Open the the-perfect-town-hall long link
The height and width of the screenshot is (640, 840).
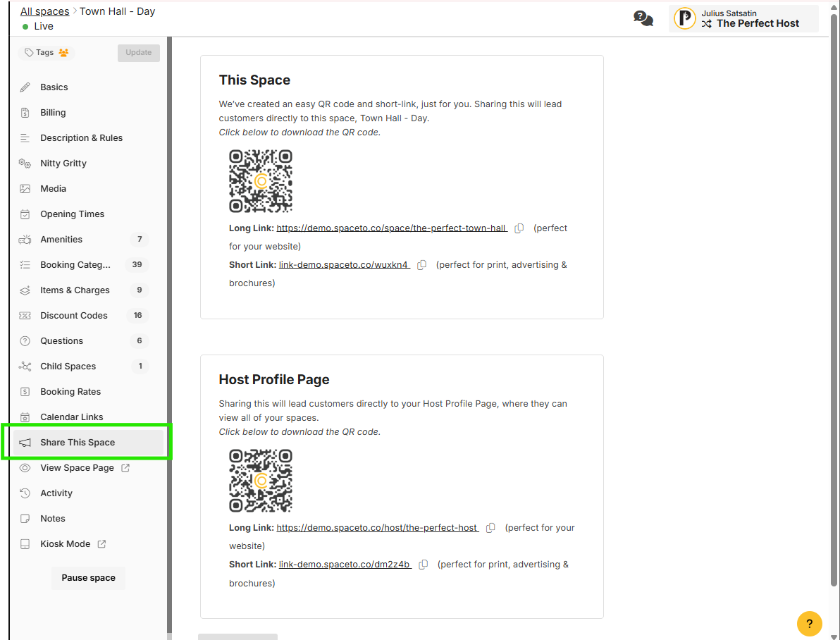392,228
